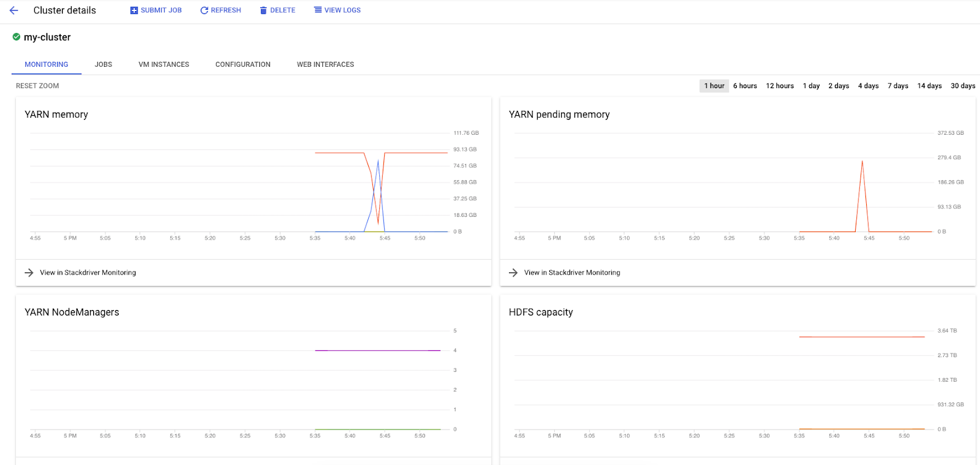The width and height of the screenshot is (980, 465).
Task: Click the Delete trash can icon
Action: click(x=263, y=10)
